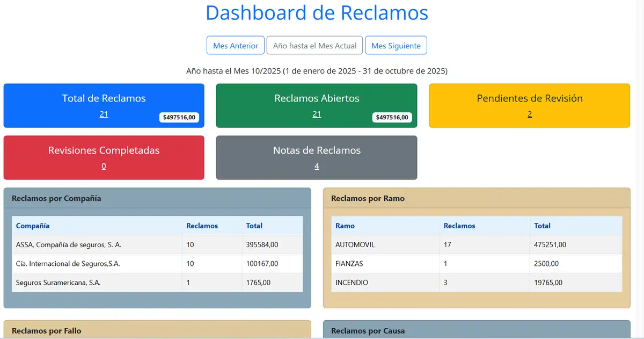
Task: Sort by Total column in Ramo table
Action: coord(541,226)
